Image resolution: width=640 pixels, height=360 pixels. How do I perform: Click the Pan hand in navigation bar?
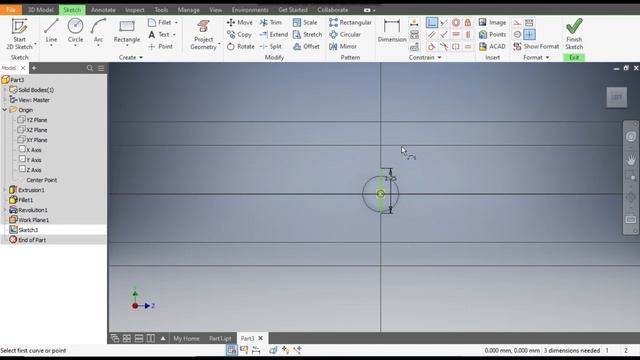631,160
